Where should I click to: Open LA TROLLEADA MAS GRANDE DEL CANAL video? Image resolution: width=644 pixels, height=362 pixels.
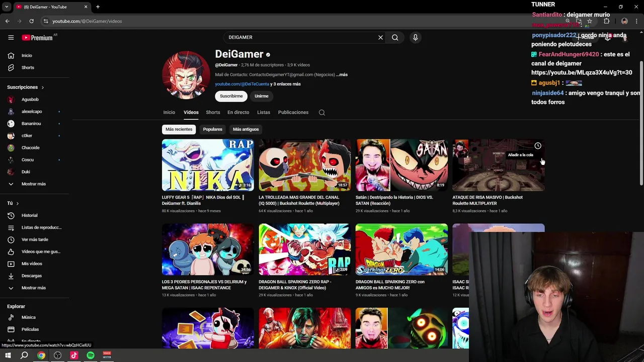click(x=305, y=165)
